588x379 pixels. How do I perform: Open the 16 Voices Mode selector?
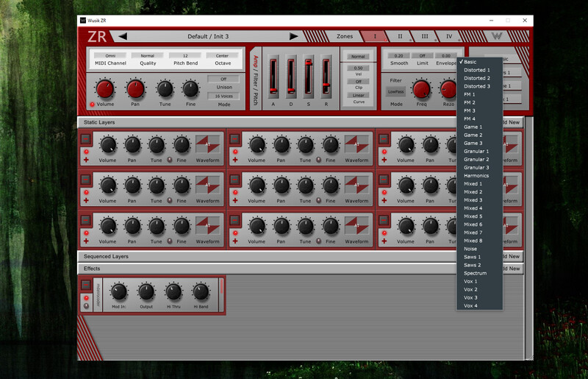click(x=223, y=96)
